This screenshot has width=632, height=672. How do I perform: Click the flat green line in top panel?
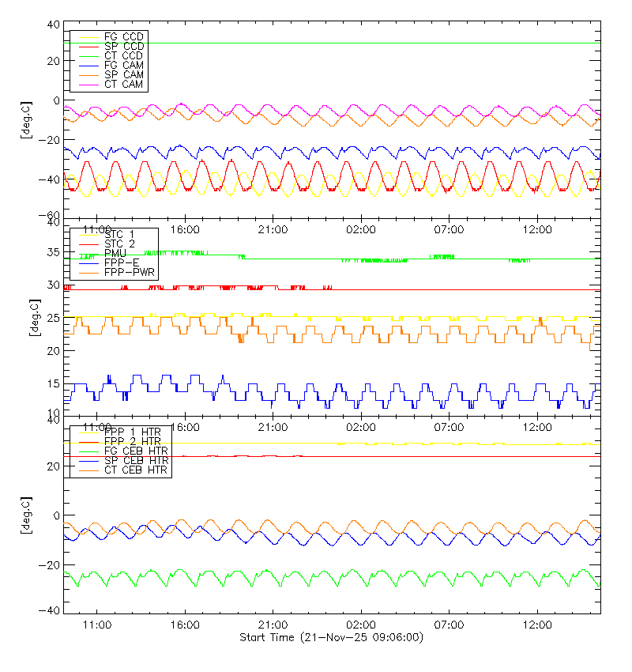(355, 43)
